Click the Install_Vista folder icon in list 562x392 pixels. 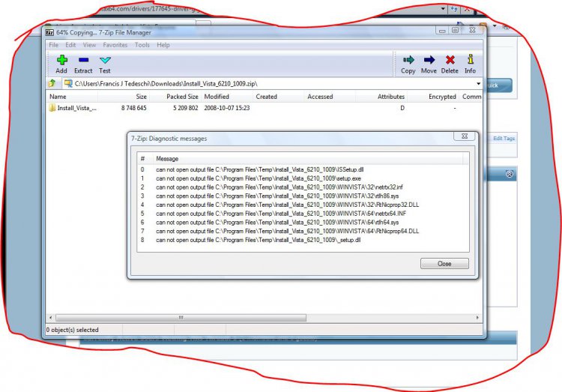tap(52, 108)
